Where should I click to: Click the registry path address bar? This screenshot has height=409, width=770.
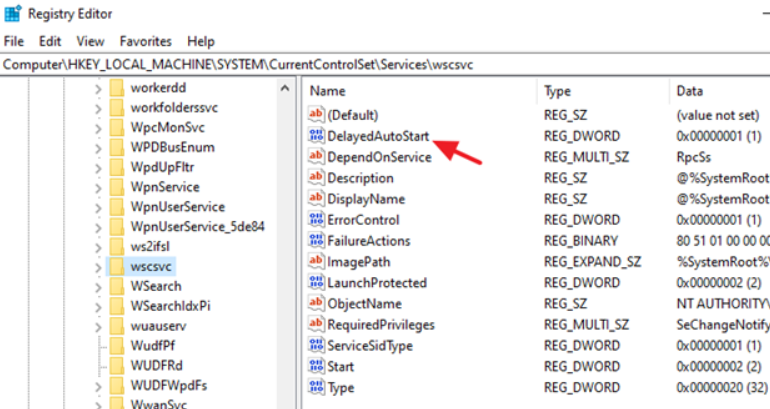pyautogui.click(x=385, y=64)
